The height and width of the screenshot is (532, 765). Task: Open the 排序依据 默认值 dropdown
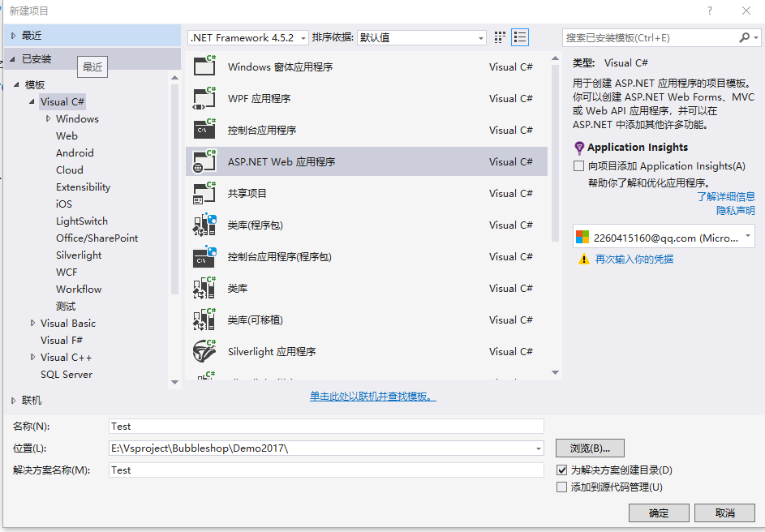[x=479, y=37]
